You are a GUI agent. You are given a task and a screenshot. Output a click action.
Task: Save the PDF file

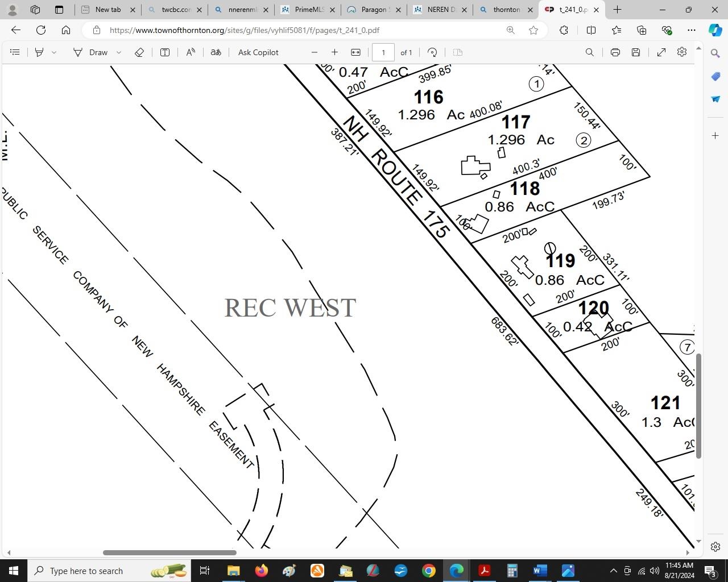636,52
